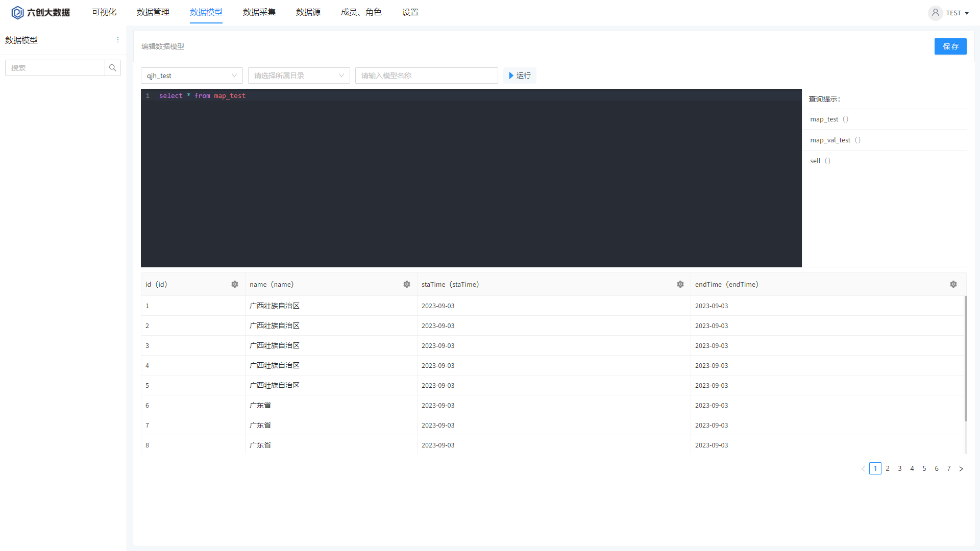Open settings gear for name column
980x551 pixels.
pyautogui.click(x=407, y=284)
